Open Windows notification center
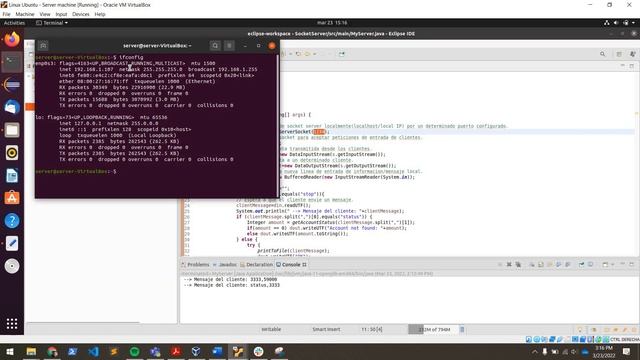 pyautogui.click(x=627, y=351)
